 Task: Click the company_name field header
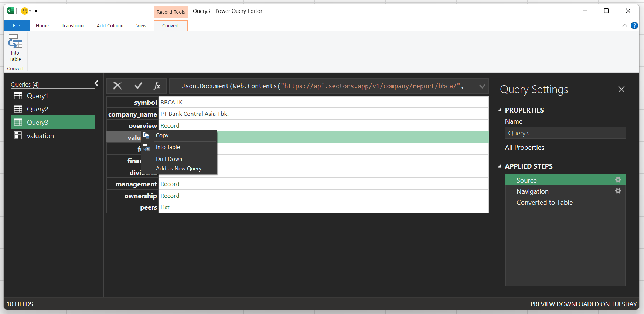click(x=133, y=114)
